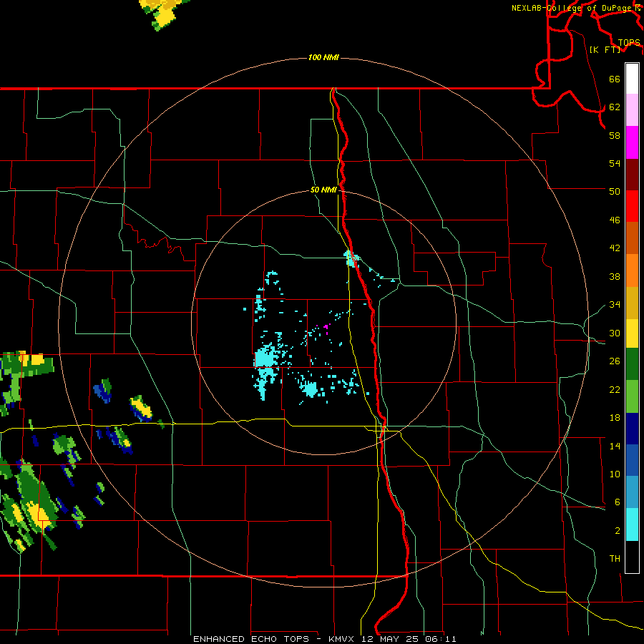Click the cyan swatch near bottom of scale

632,525
